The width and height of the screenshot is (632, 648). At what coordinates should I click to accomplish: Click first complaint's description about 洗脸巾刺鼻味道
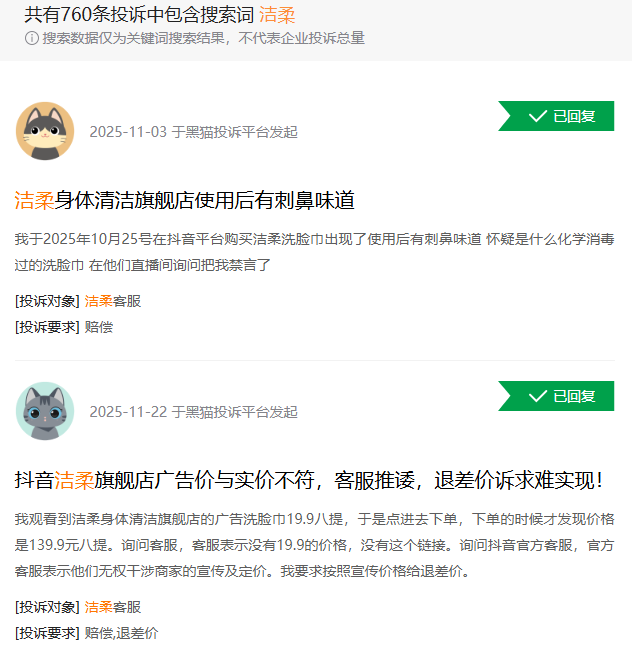tap(314, 252)
